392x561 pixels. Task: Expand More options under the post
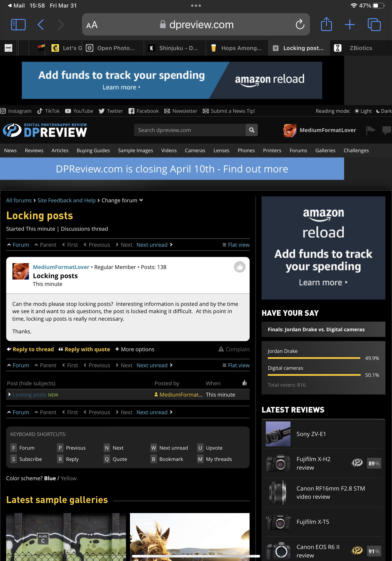click(x=135, y=349)
